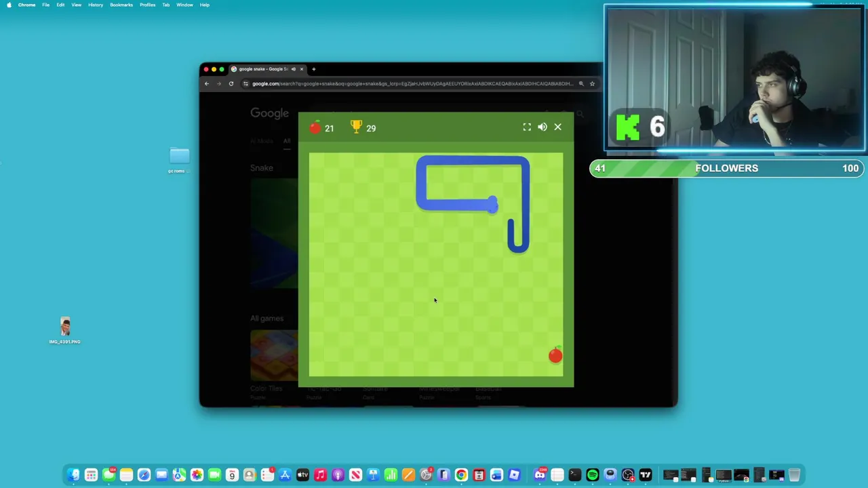Open Messages from the dock
This screenshot has height=488, width=868.
tap(108, 474)
